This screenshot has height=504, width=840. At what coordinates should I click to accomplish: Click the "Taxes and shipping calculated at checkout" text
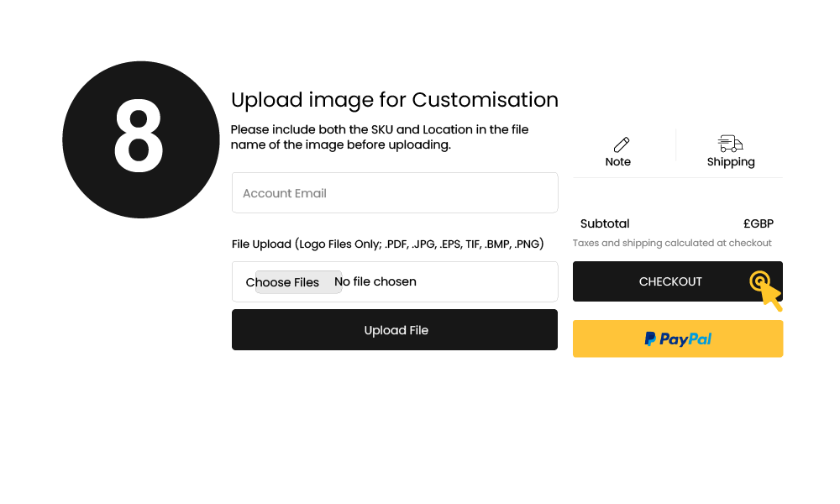672,243
